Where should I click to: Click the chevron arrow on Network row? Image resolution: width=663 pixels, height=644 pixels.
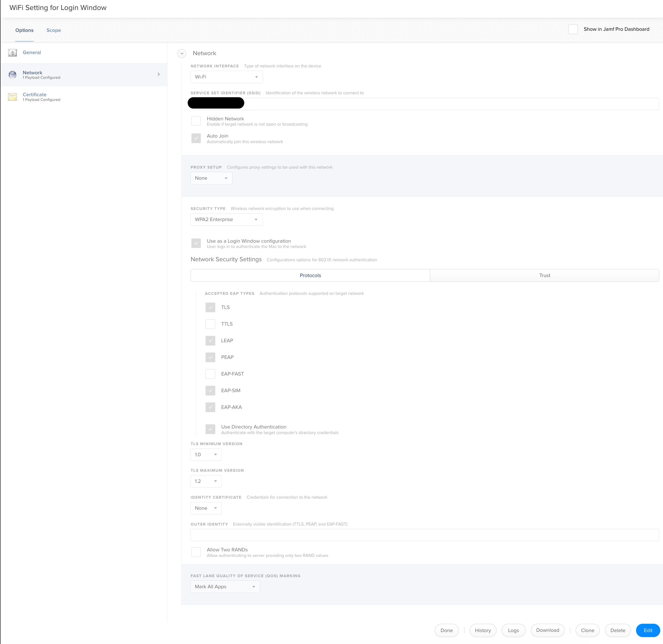(158, 74)
